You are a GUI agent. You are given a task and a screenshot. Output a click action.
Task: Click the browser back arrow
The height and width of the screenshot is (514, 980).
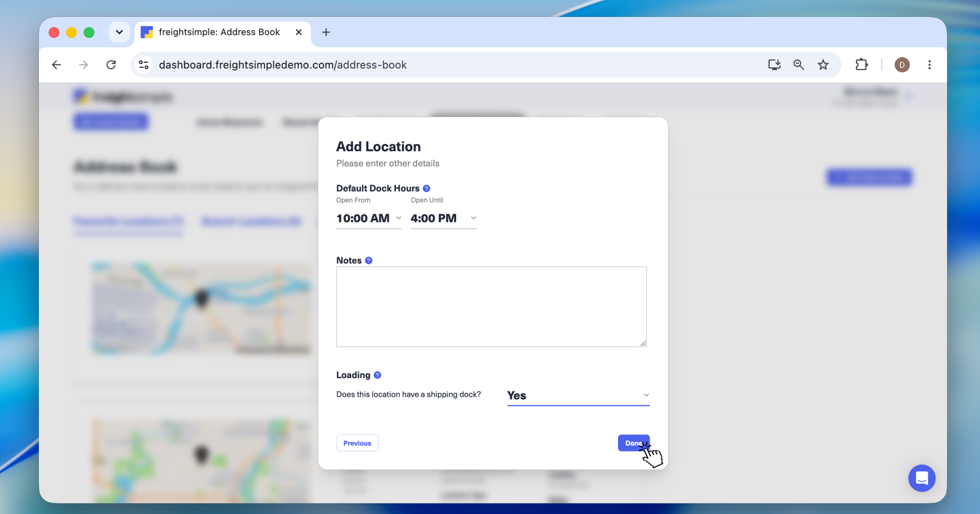pyautogui.click(x=56, y=65)
